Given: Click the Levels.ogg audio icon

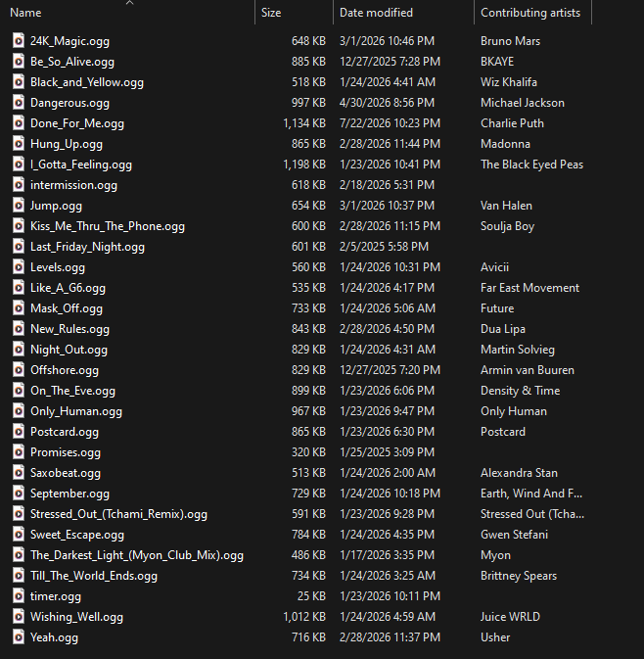Looking at the screenshot, I should [x=18, y=267].
